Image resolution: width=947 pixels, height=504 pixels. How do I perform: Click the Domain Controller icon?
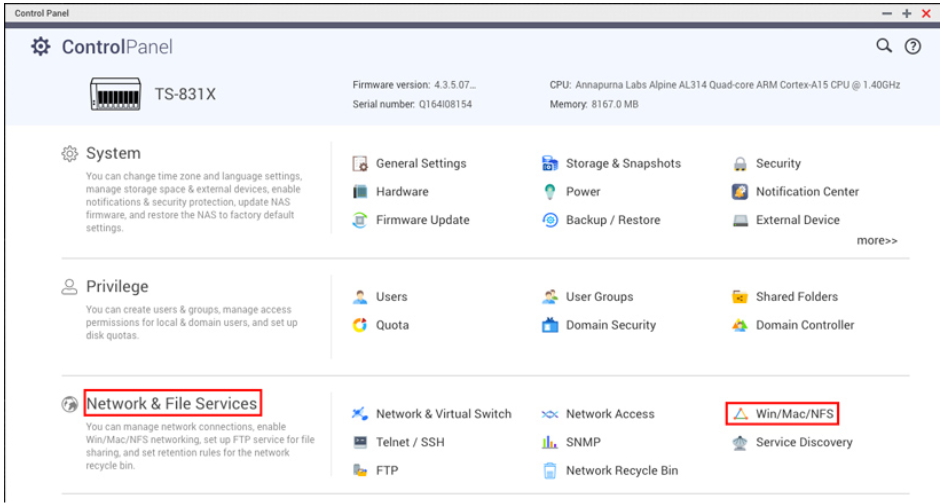point(740,325)
